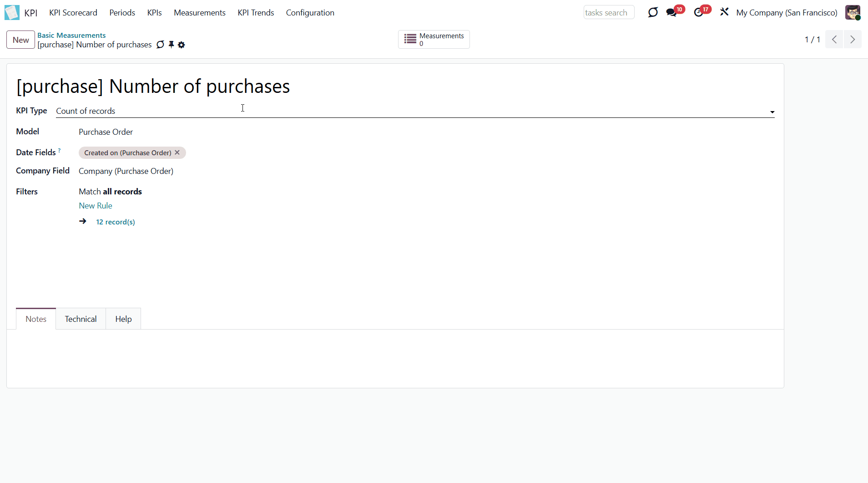Click the tasks search input field
The width and height of the screenshot is (868, 483).
click(608, 13)
